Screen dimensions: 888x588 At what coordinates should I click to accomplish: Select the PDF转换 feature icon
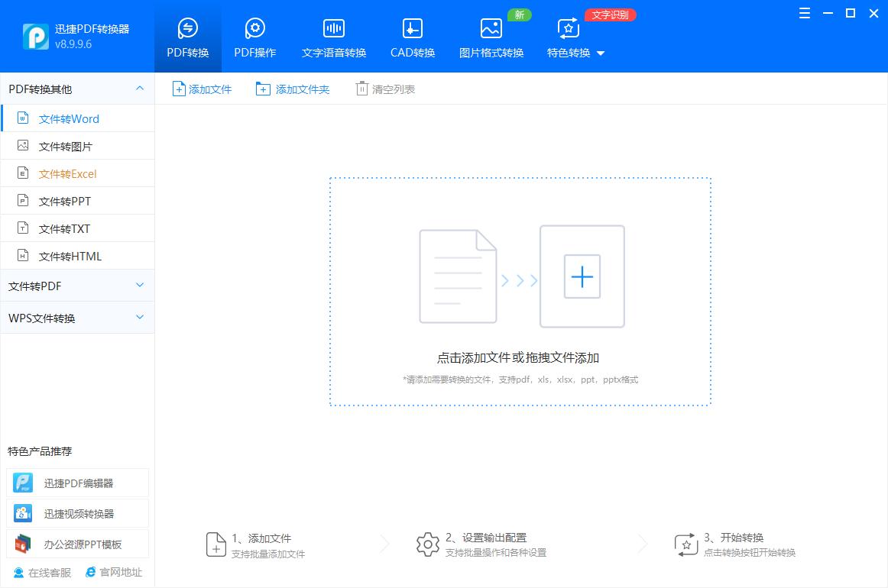[187, 36]
